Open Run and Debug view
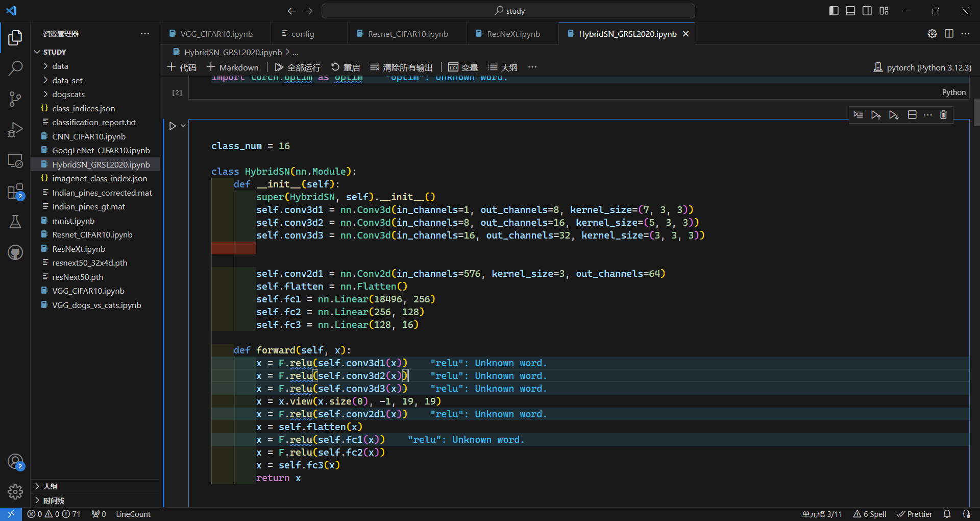Viewport: 980px width, 521px height. (x=15, y=130)
